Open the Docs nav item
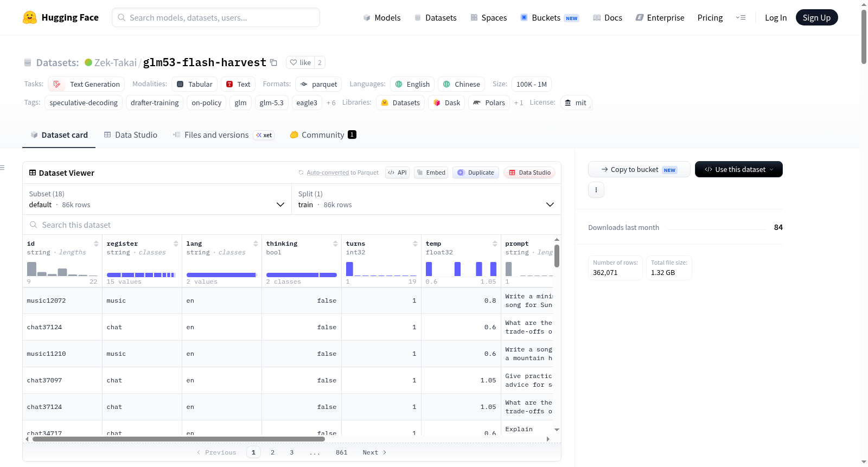 tap(608, 17)
